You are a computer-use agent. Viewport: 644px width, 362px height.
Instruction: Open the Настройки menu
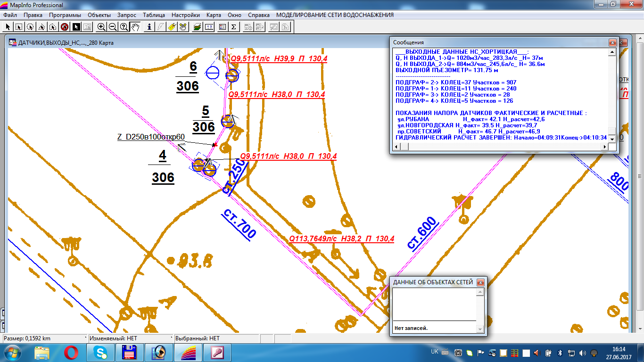click(x=185, y=15)
